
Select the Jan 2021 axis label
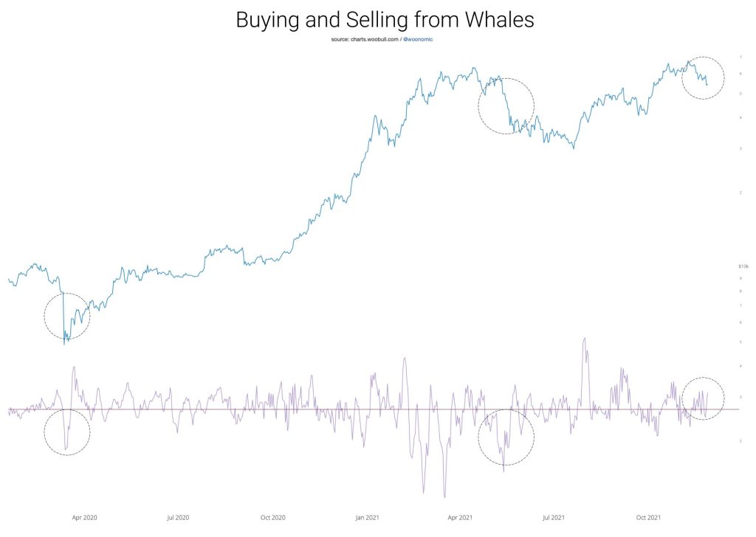pyautogui.click(x=368, y=517)
